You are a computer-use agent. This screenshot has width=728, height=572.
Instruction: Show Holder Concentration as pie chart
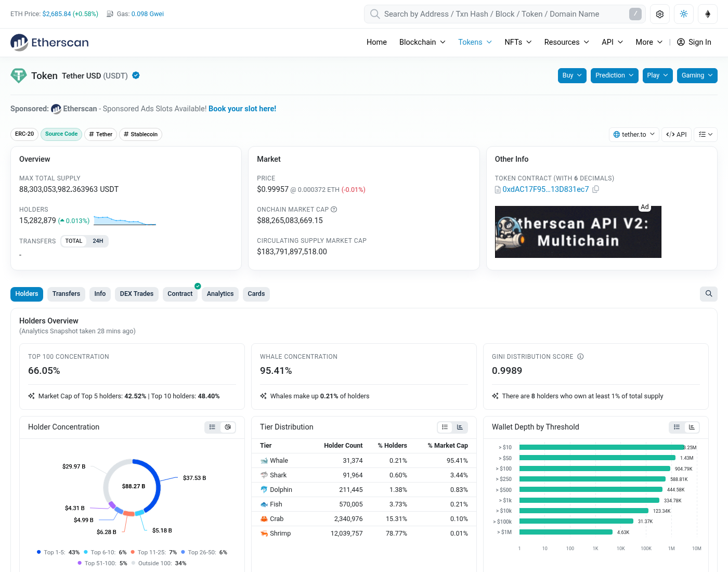point(228,427)
